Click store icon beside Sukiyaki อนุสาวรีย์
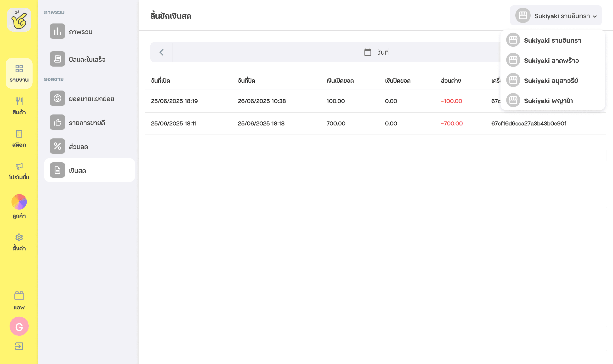 (513, 80)
